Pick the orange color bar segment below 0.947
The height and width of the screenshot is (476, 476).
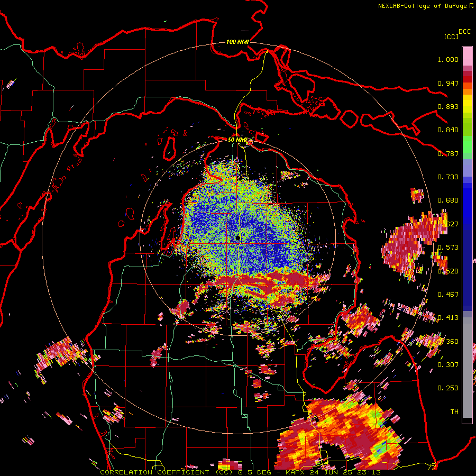467,91
